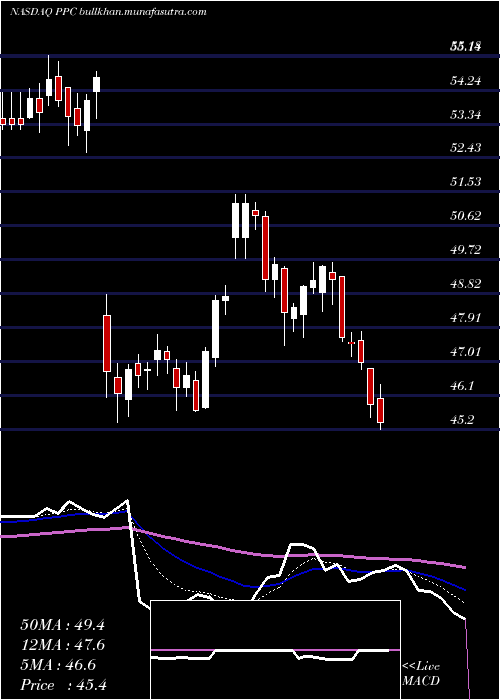Viewport: 500px width, 700px height.
Task: Click the large red candle after the gap down
Action: click(x=107, y=343)
